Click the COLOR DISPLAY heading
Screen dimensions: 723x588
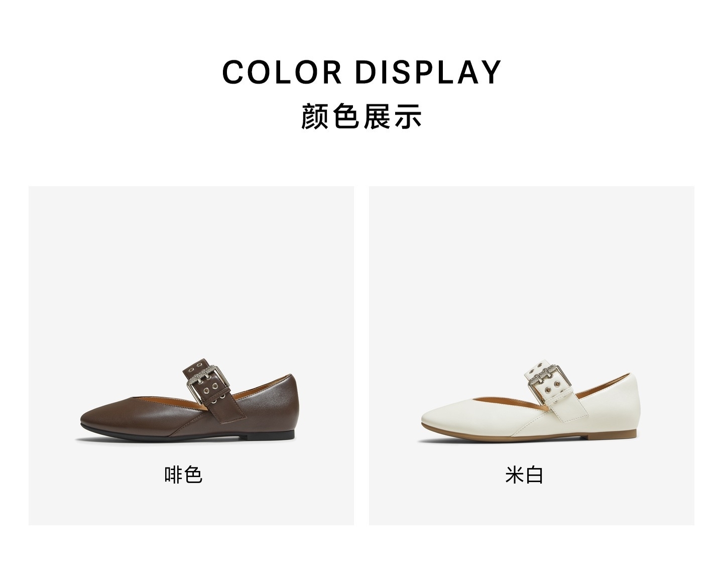click(x=361, y=72)
